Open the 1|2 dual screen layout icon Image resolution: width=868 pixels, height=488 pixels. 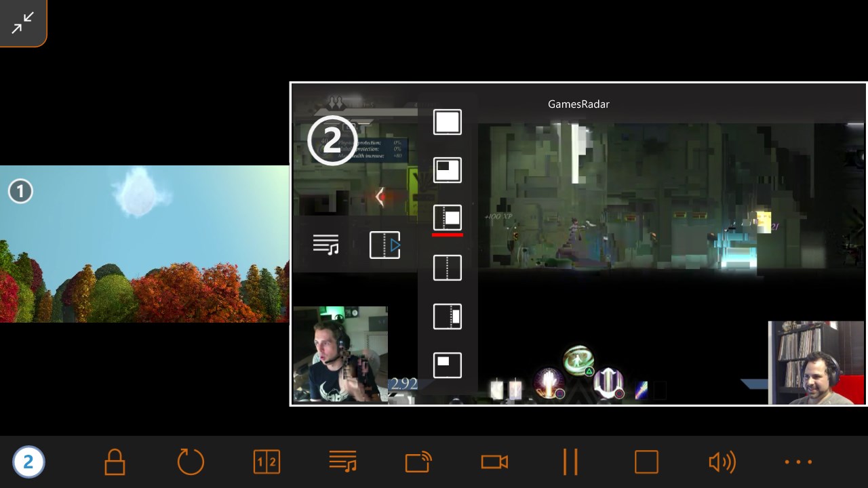pos(267,462)
